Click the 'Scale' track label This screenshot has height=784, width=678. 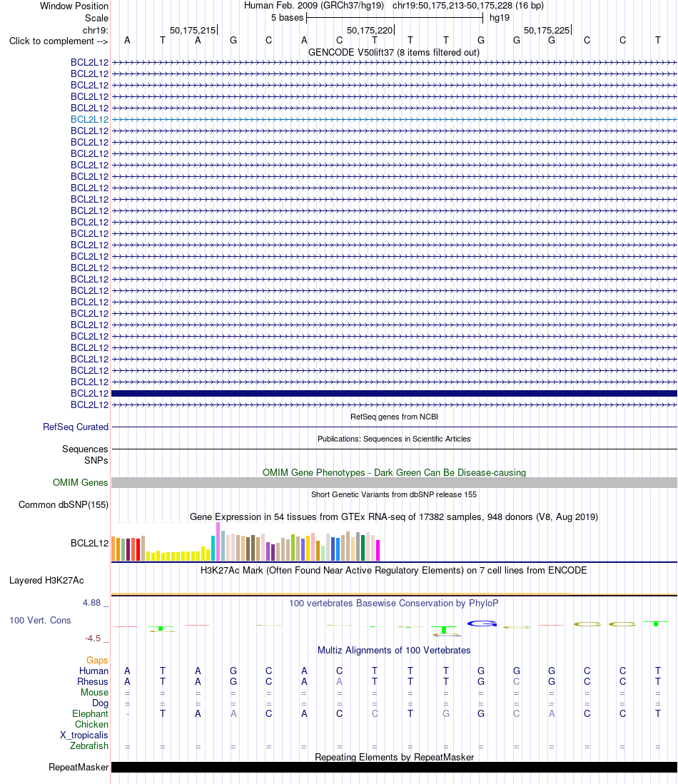[96, 18]
